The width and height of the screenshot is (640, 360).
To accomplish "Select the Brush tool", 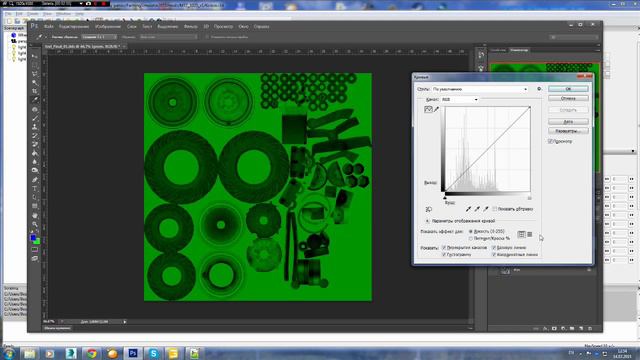I will pyautogui.click(x=35, y=118).
